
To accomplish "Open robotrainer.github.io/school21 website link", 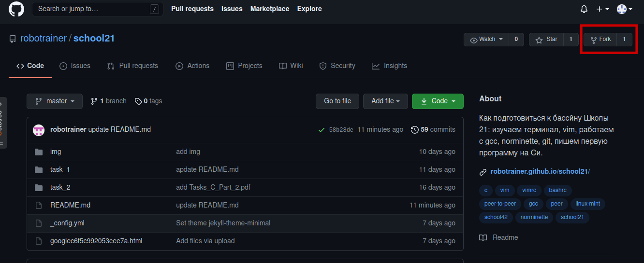I will 540,172.
